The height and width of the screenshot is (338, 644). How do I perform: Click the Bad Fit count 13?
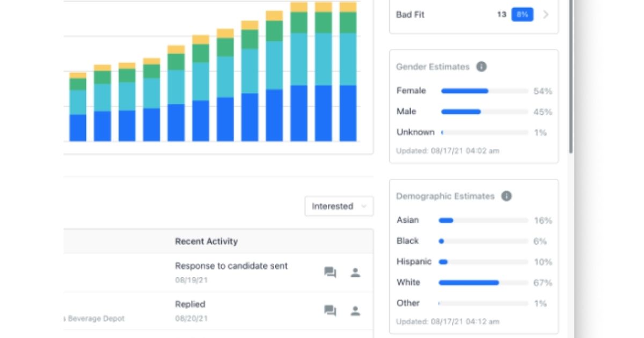tap(501, 15)
